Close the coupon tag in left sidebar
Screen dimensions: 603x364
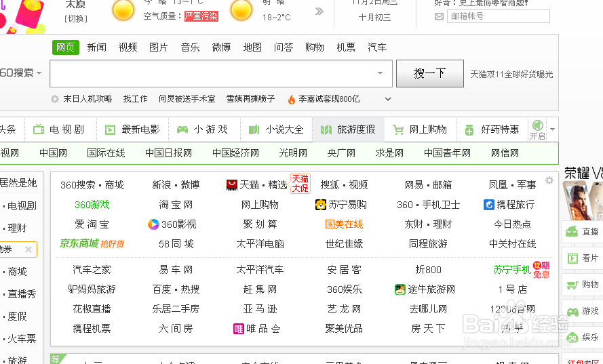coord(28,249)
